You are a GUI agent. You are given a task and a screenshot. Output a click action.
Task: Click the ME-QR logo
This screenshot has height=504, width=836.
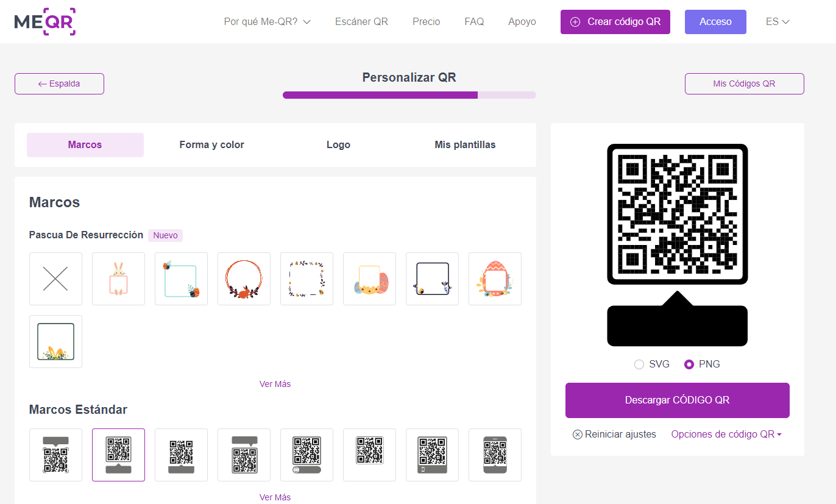tap(45, 21)
